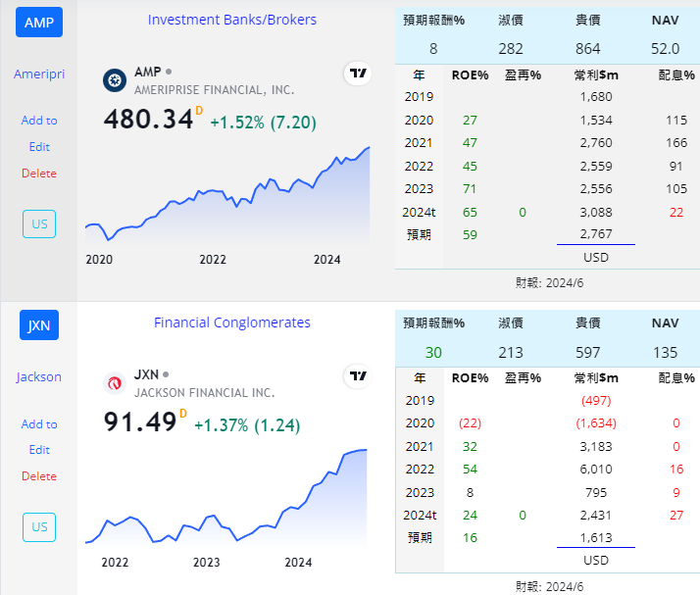The image size is (700, 595).
Task: Open the Investment Banks/Brokers category link
Action: 232,20
